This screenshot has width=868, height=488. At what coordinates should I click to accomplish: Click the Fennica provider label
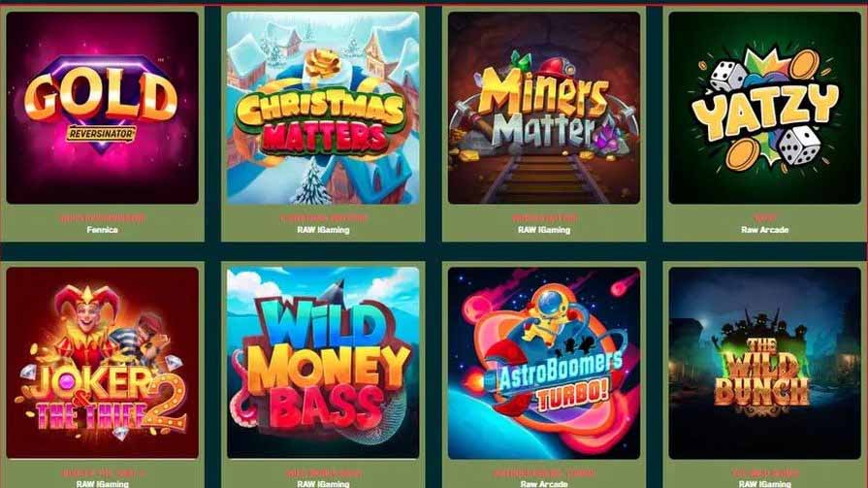coord(103,229)
